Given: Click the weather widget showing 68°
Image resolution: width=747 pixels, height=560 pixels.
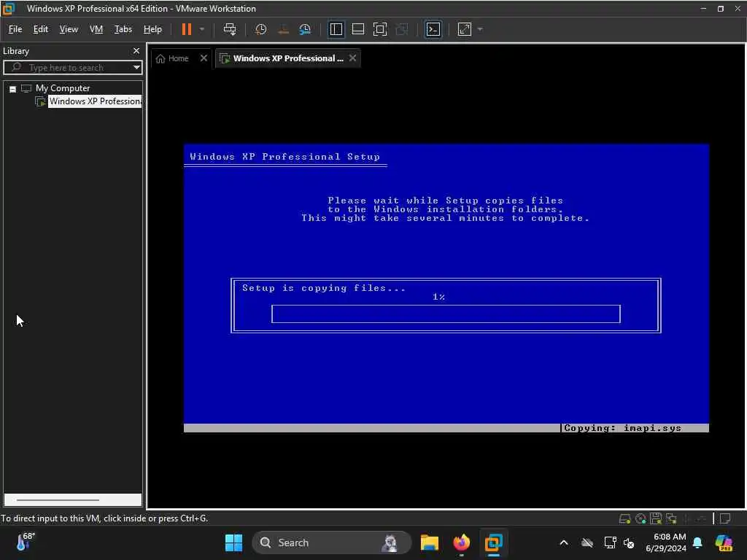Looking at the screenshot, I should pos(25,542).
